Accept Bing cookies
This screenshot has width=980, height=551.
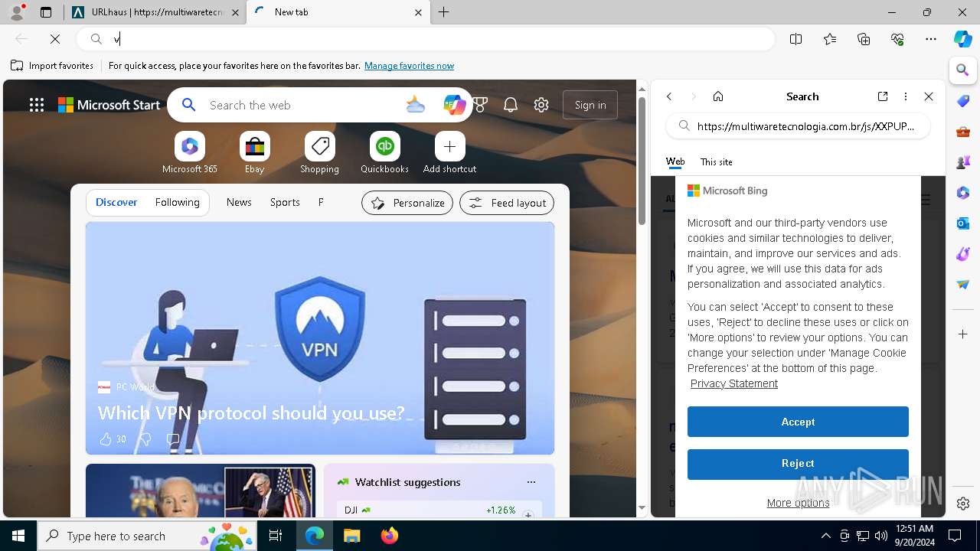[x=798, y=422]
